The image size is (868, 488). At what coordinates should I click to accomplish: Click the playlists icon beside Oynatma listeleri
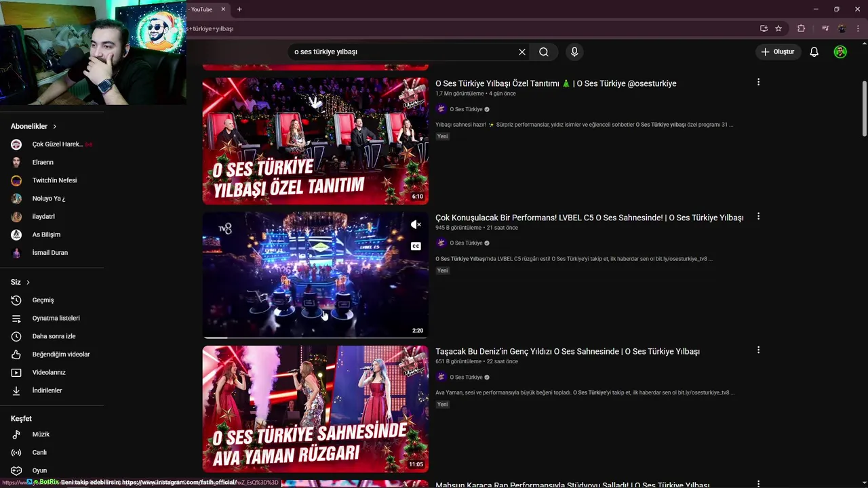[x=17, y=319]
